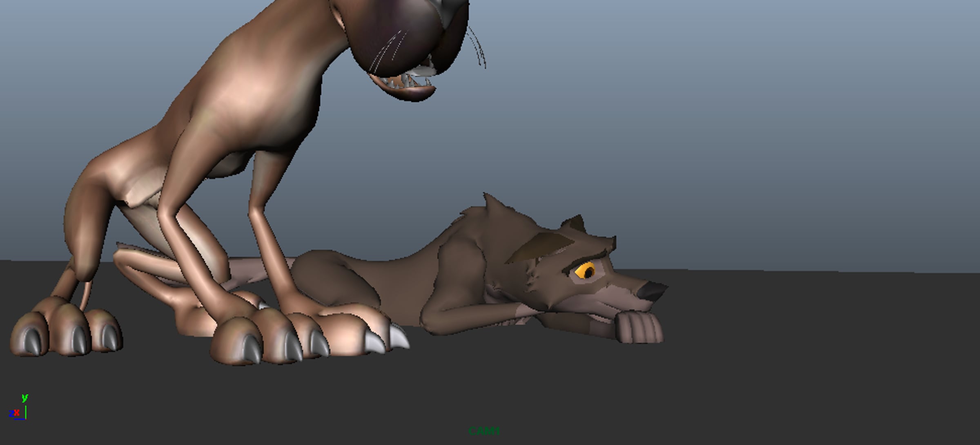Click the XYZ axis orientation gizmo
The image size is (980, 445).
pyautogui.click(x=18, y=411)
